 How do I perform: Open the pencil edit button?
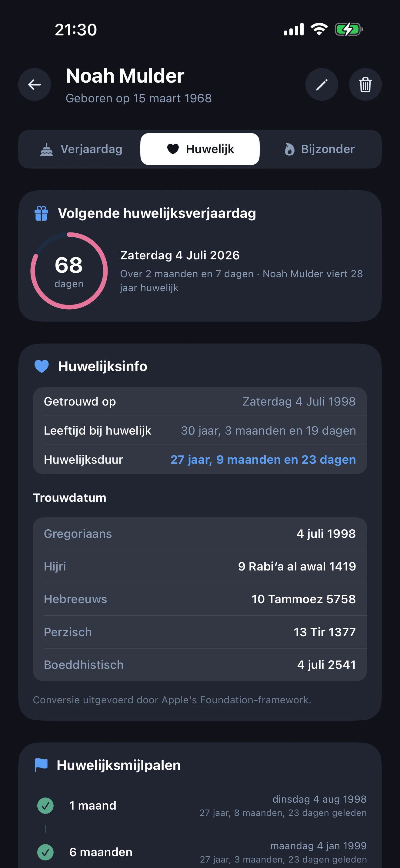322,84
